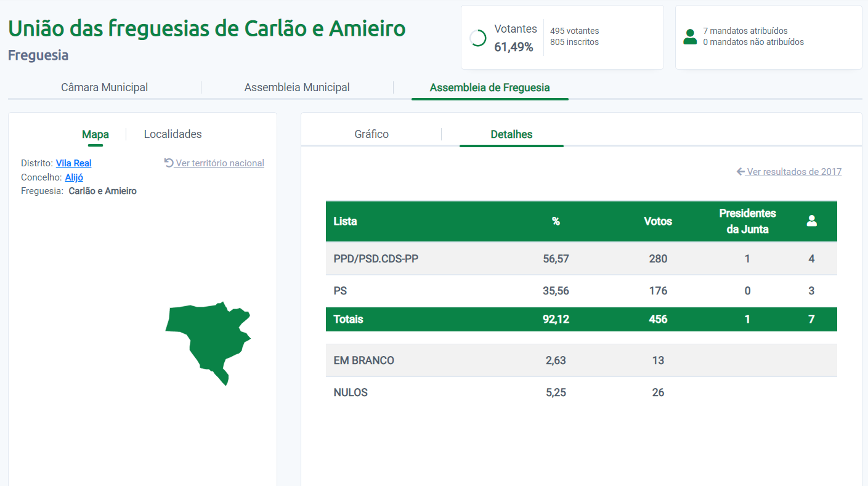Open the Assembleia Municipal tab

pyautogui.click(x=297, y=87)
